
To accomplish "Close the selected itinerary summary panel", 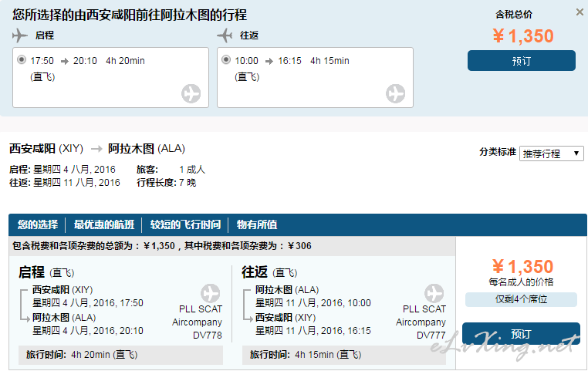I will point(580,12).
